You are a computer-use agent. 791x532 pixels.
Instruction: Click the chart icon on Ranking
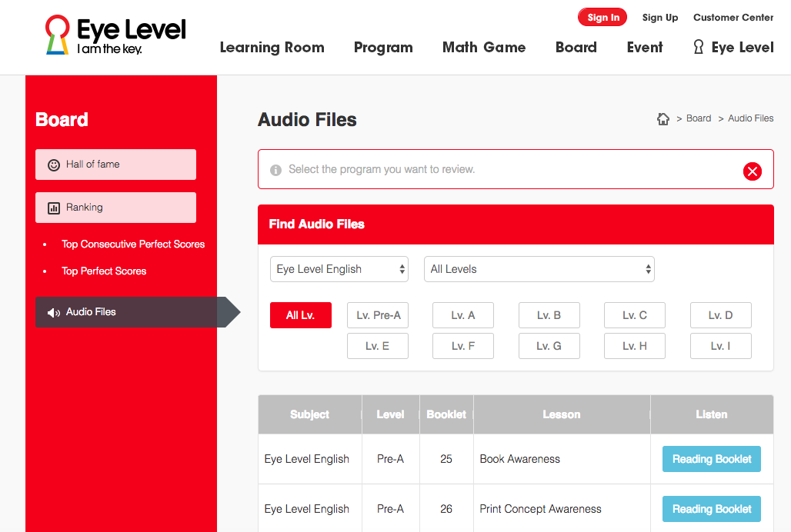[x=53, y=208]
